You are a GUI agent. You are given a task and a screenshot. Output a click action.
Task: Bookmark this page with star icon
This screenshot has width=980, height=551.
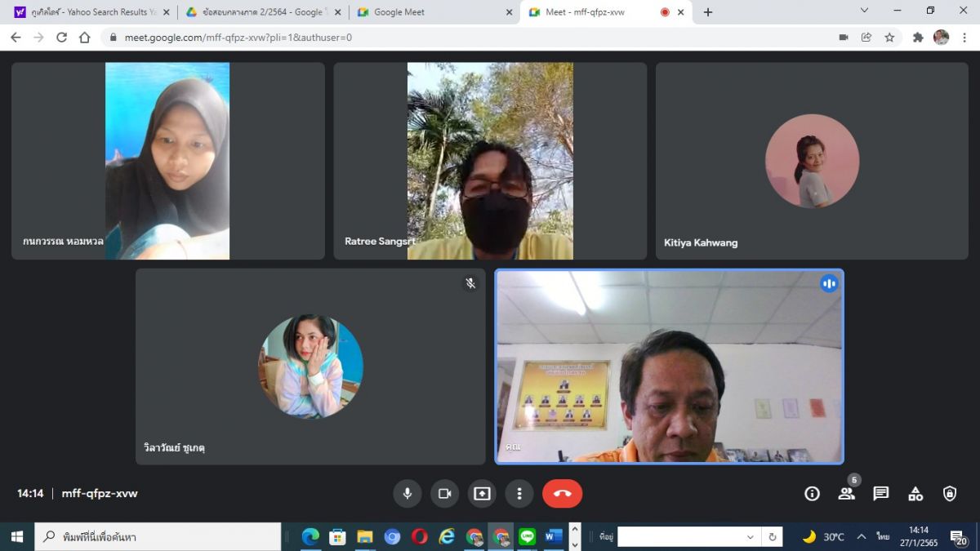(x=889, y=38)
